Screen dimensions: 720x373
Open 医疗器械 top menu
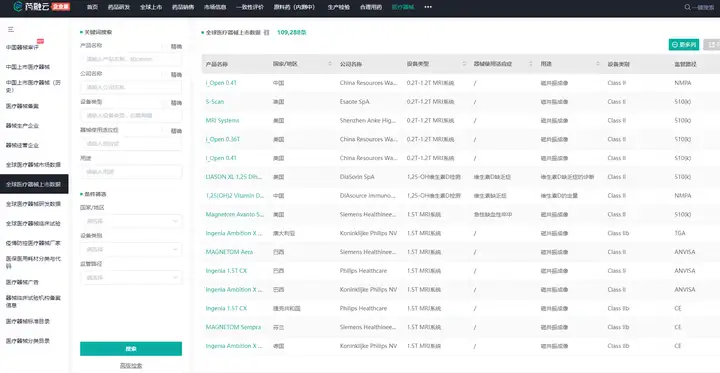(x=403, y=7)
